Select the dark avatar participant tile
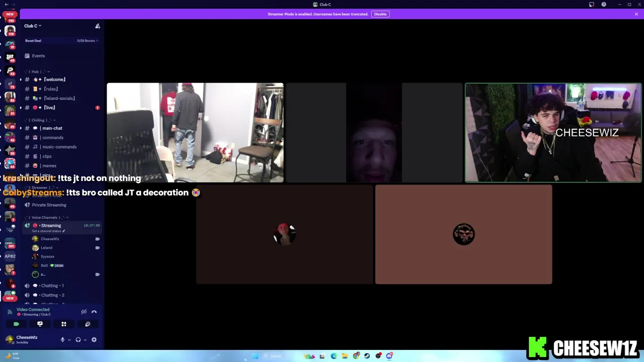The height and width of the screenshot is (362, 644). 284,234
